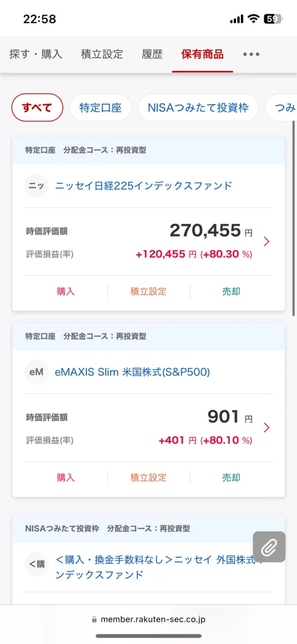
Task: Tap the battery indicator in status bar
Action: click(273, 19)
